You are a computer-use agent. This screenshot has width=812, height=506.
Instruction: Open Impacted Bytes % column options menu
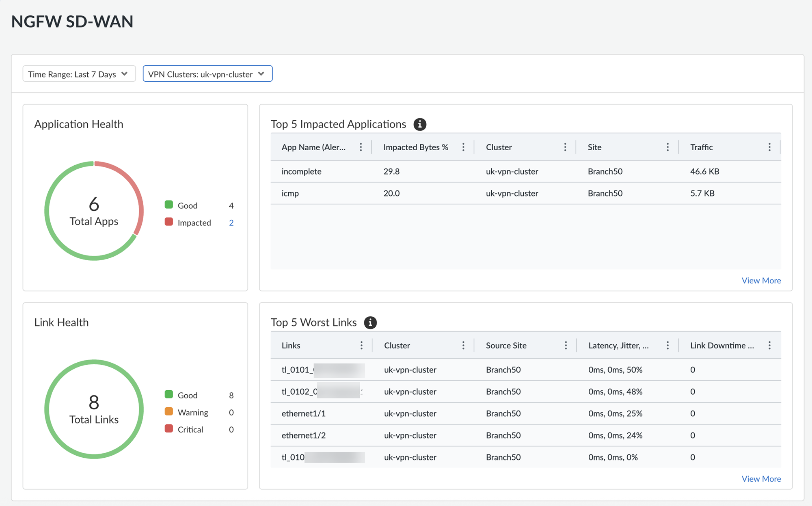tap(463, 147)
